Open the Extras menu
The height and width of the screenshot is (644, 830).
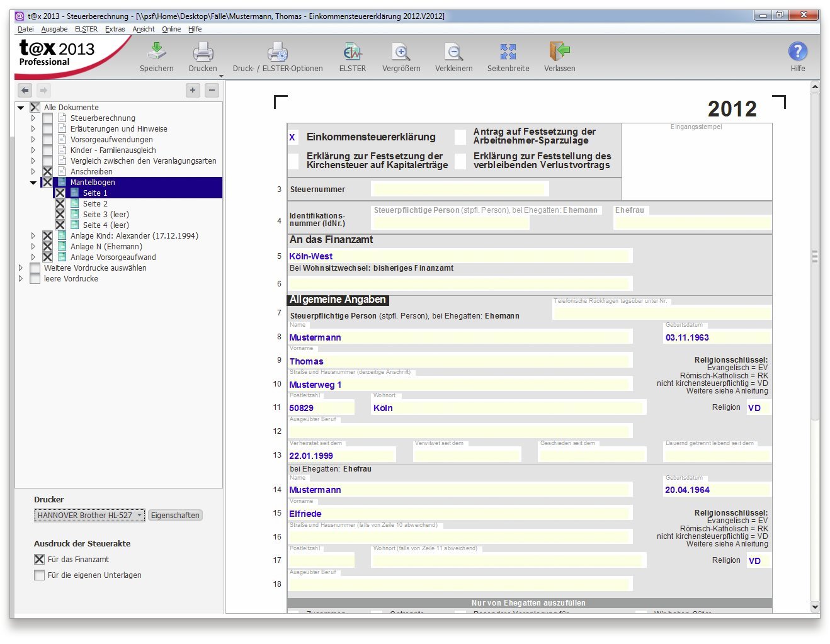(x=115, y=29)
